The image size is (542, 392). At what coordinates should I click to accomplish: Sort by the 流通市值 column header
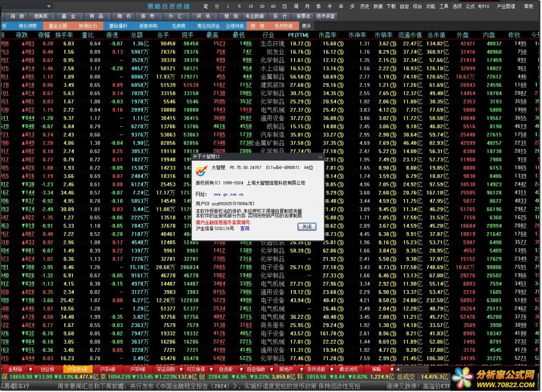(x=410, y=35)
